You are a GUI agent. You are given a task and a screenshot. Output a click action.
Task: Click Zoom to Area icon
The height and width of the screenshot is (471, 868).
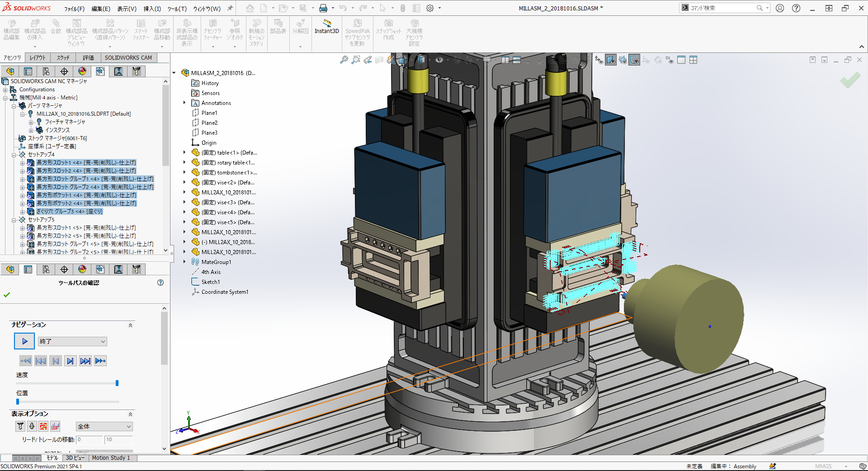click(x=356, y=60)
